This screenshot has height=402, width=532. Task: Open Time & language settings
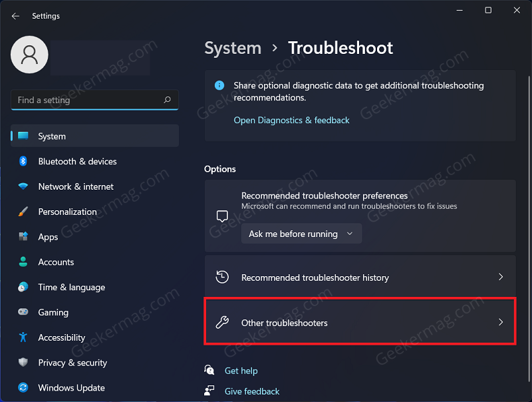coord(94,287)
